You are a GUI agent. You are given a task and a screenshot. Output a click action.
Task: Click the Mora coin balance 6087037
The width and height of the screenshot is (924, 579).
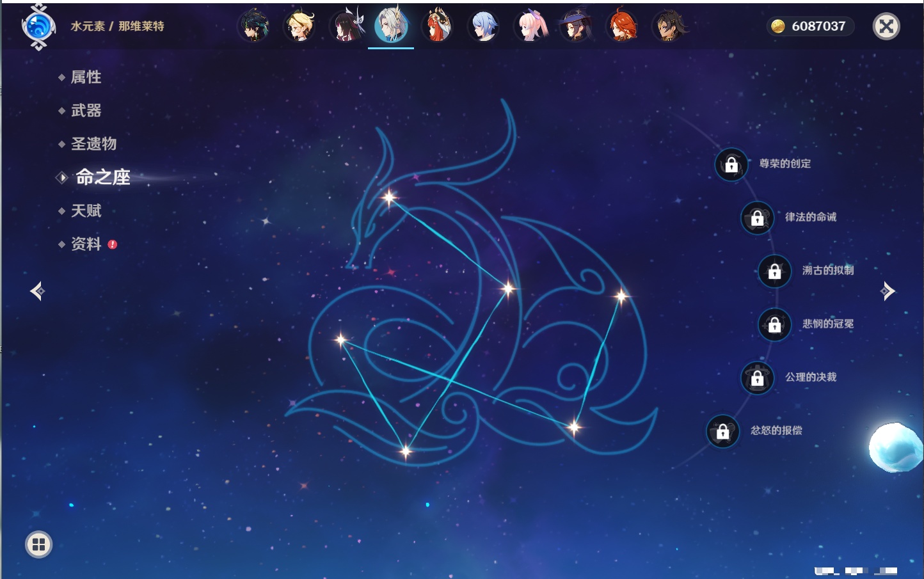(810, 26)
